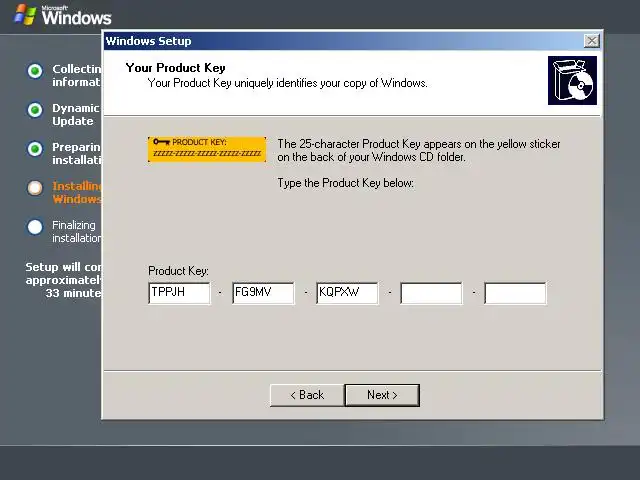
Task: Click the 'Finalizing installation' step label
Action: (77, 231)
